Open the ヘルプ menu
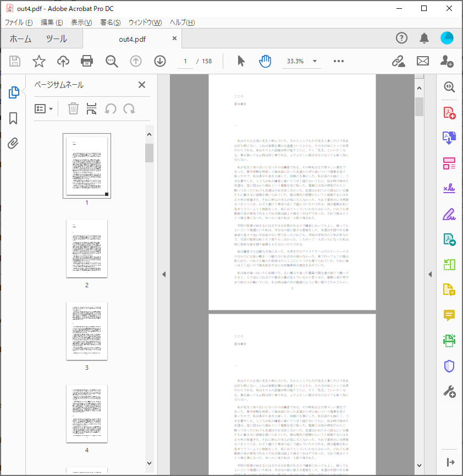Screen dimensions: 463x476 tap(182, 23)
